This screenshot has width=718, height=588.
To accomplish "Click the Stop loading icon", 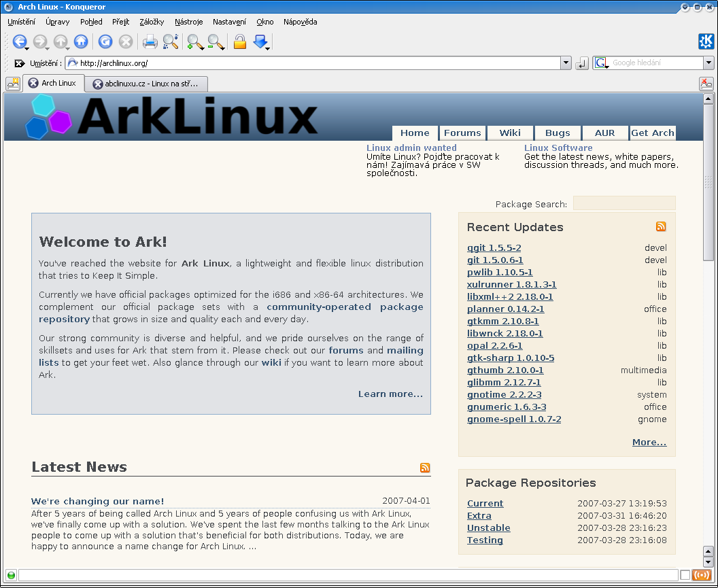I will click(126, 41).
